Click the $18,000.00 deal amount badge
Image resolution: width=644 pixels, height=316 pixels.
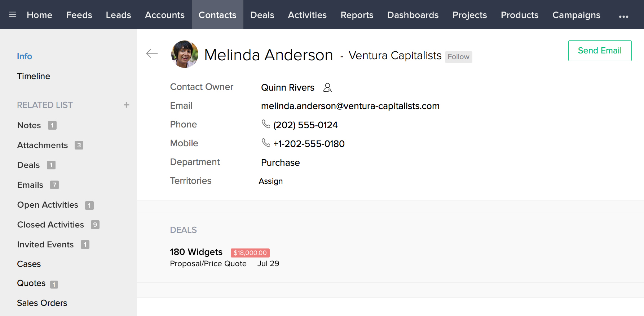click(250, 253)
